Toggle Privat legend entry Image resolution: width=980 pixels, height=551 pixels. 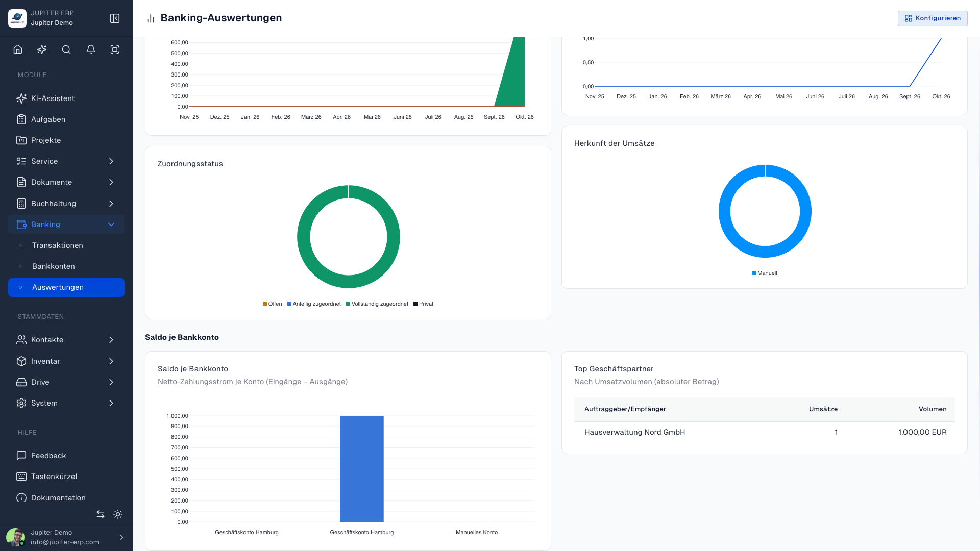(x=423, y=304)
